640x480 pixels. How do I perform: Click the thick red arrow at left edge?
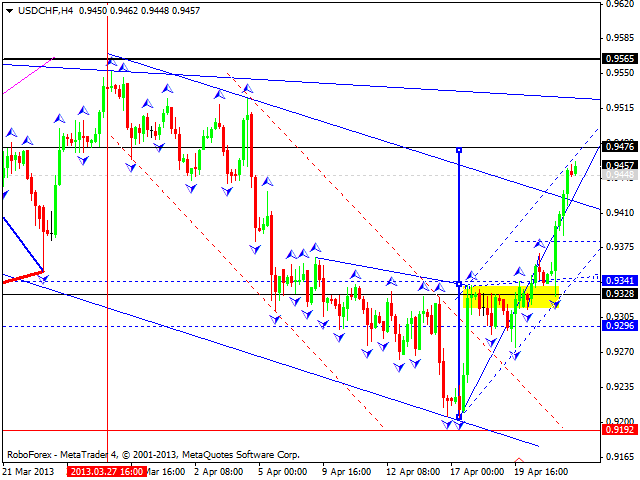[x=22, y=276]
